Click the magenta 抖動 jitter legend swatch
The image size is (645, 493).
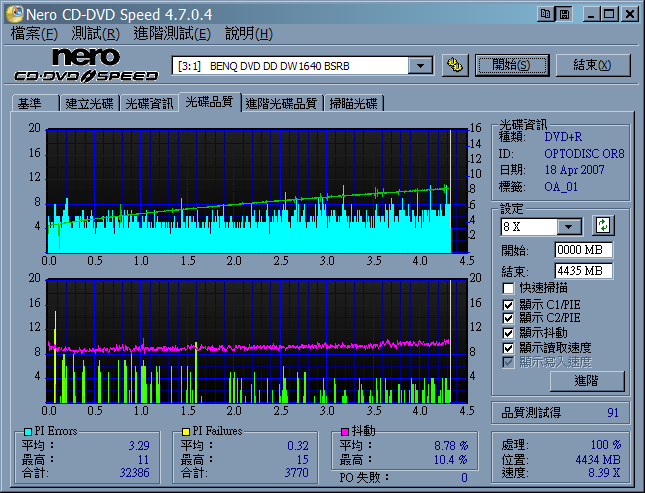coord(345,432)
